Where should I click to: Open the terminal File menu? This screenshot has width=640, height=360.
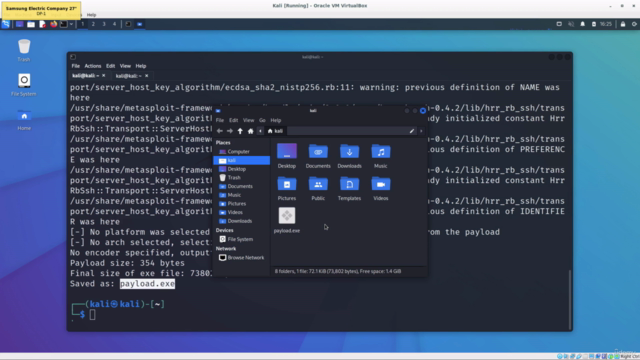point(76,66)
